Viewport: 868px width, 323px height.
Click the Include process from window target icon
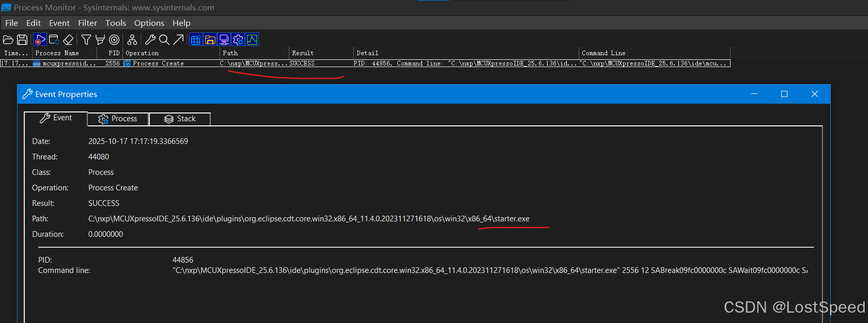[114, 40]
